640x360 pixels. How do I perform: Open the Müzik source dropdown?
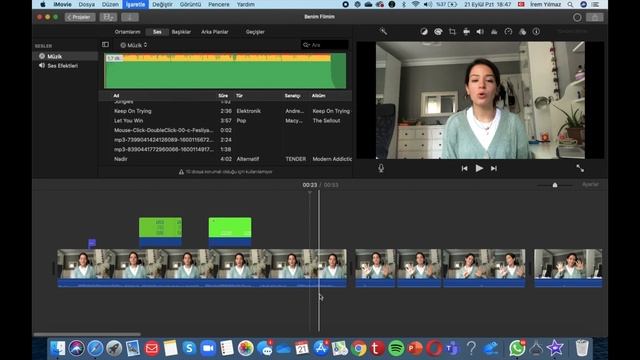click(134, 45)
